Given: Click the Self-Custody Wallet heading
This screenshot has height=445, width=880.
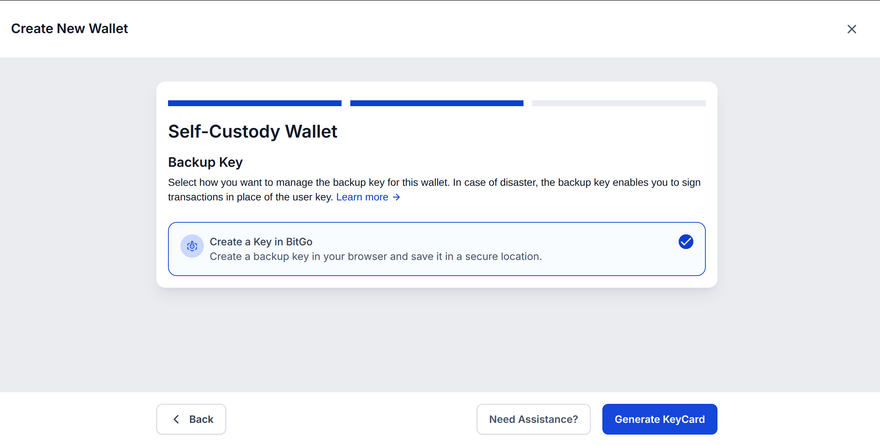Looking at the screenshot, I should [x=252, y=131].
